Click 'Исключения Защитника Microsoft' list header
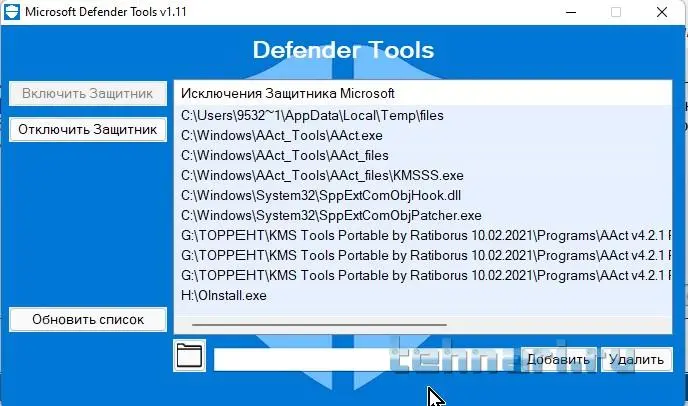 [423, 93]
